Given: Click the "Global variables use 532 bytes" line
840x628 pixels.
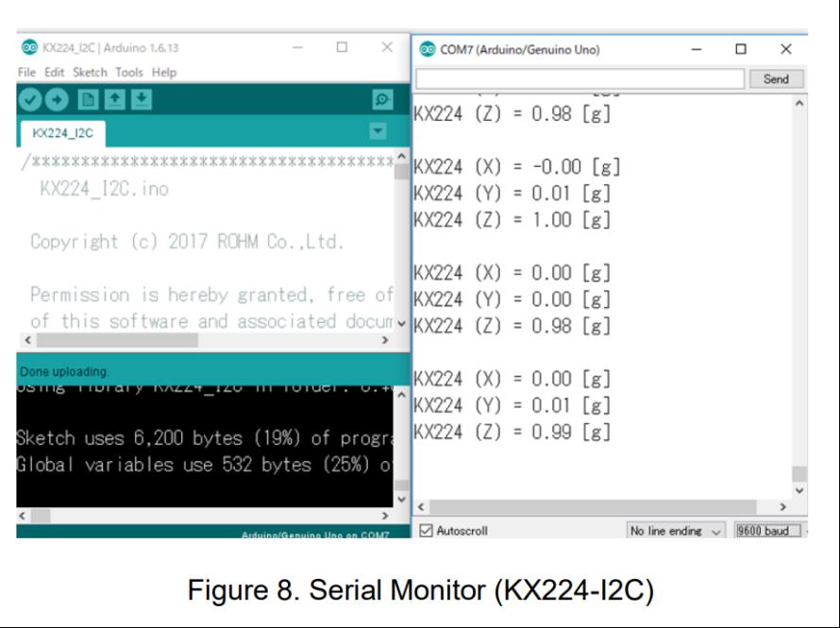Looking at the screenshot, I should coord(204,465).
